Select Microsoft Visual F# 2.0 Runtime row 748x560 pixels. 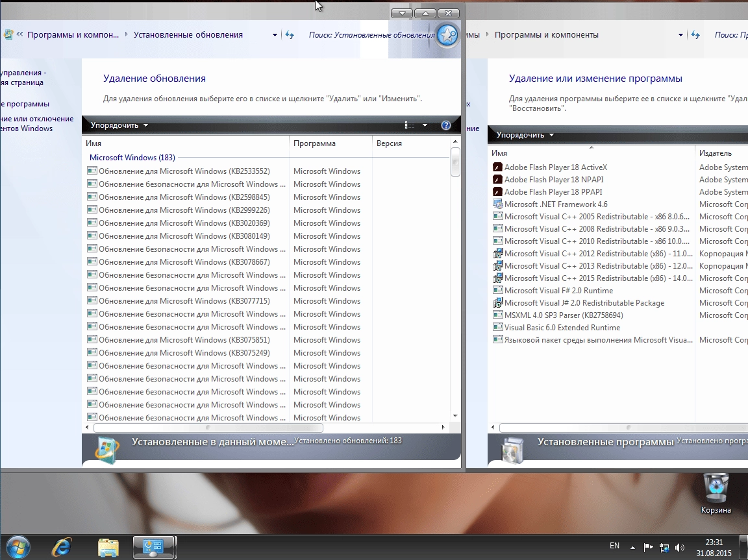[619, 291]
